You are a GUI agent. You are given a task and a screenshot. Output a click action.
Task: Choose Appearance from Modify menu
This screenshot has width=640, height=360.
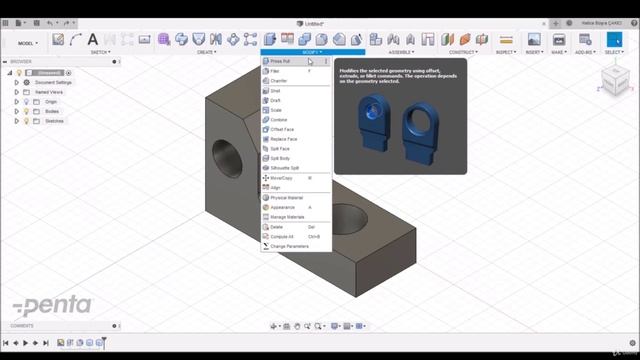tap(296, 207)
